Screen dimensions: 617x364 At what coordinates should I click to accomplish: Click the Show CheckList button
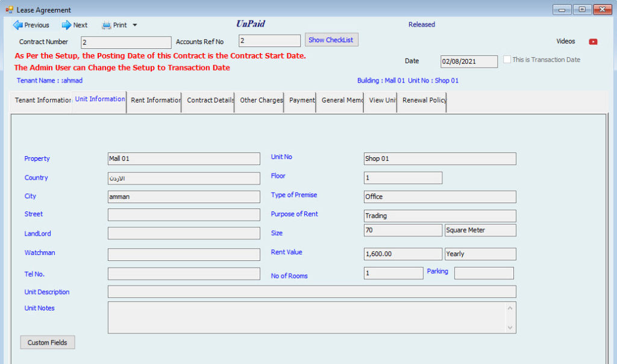point(331,40)
